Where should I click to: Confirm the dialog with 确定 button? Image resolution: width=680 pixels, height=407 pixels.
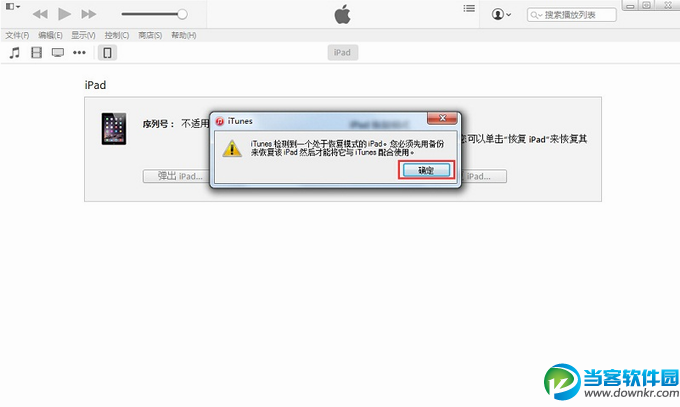click(426, 170)
